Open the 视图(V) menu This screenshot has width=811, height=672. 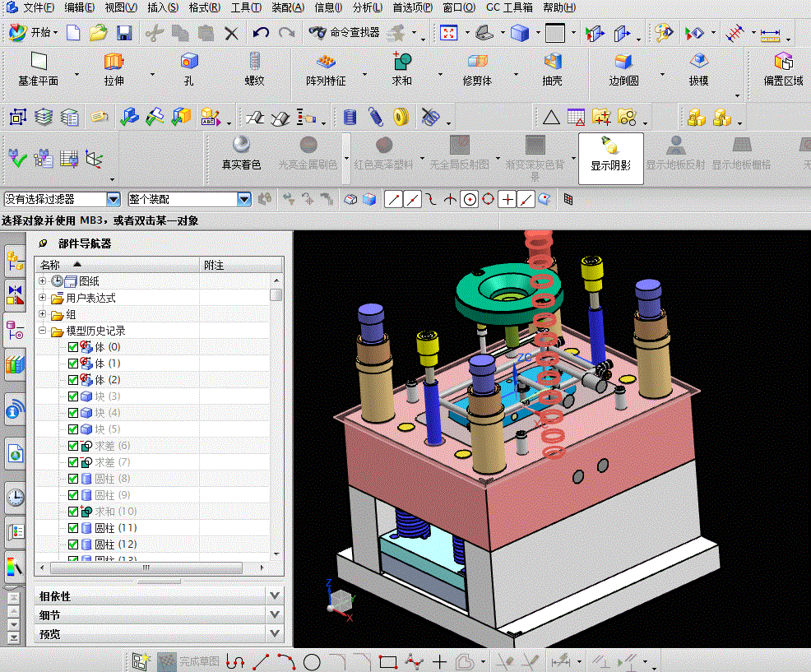[121, 7]
